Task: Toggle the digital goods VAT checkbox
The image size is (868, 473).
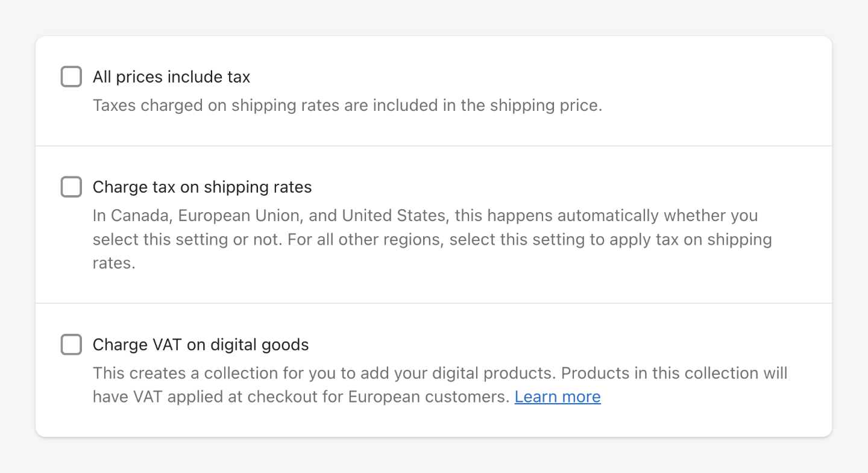Action: [x=71, y=345]
